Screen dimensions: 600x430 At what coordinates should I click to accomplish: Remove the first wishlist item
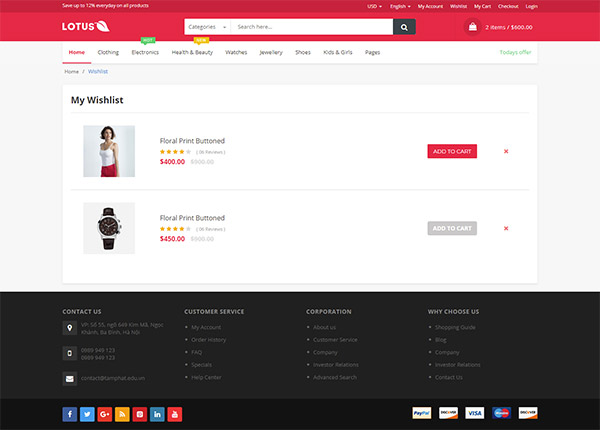pos(506,151)
